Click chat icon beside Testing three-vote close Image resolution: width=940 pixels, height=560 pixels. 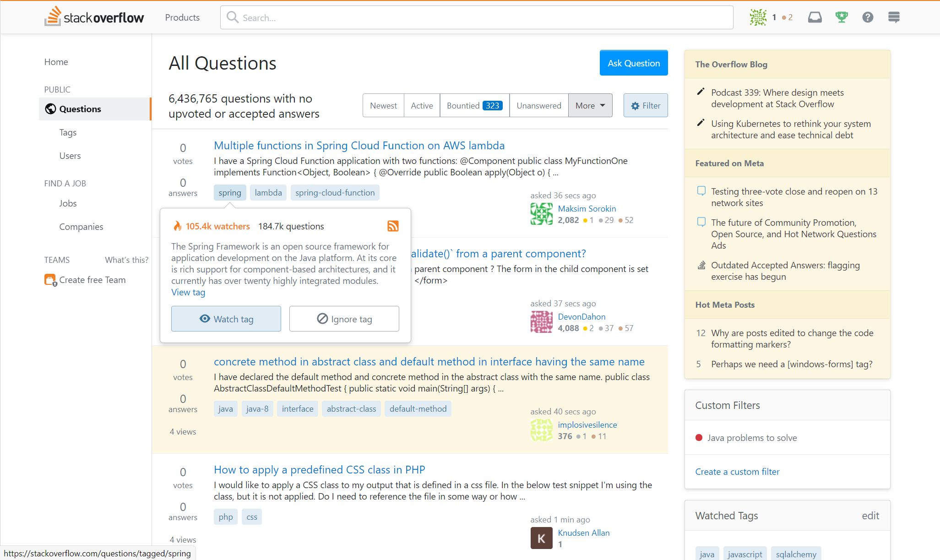pos(701,190)
